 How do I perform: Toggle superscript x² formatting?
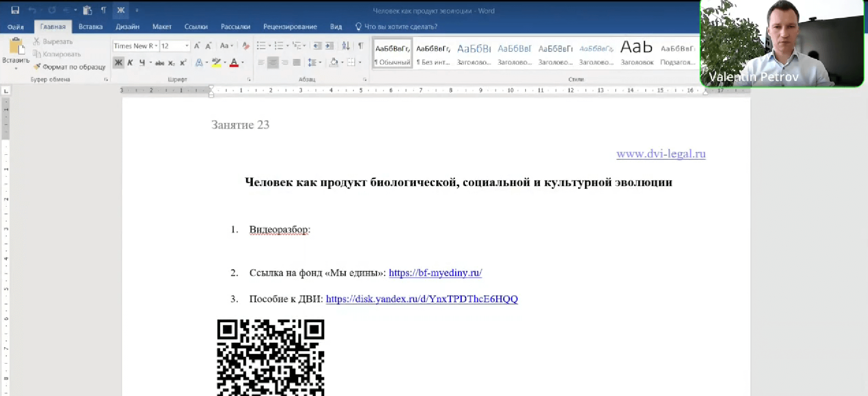183,63
